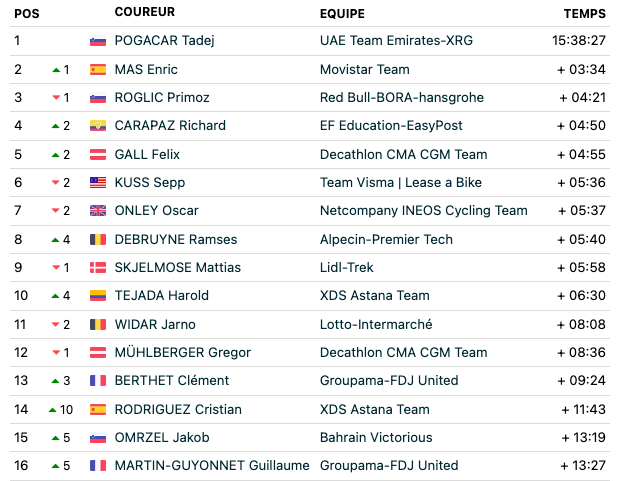Click the red down arrow beside ROGLIC Primoz
This screenshot has width=620, height=481.
click(x=56, y=98)
